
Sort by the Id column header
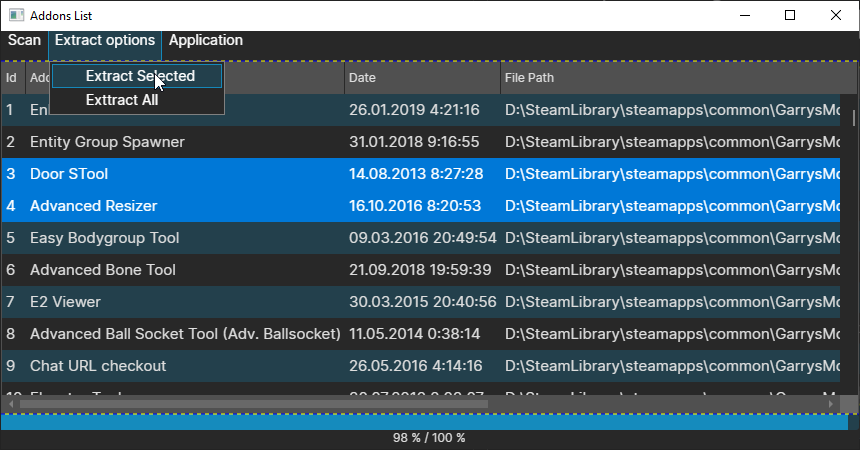pyautogui.click(x=11, y=78)
